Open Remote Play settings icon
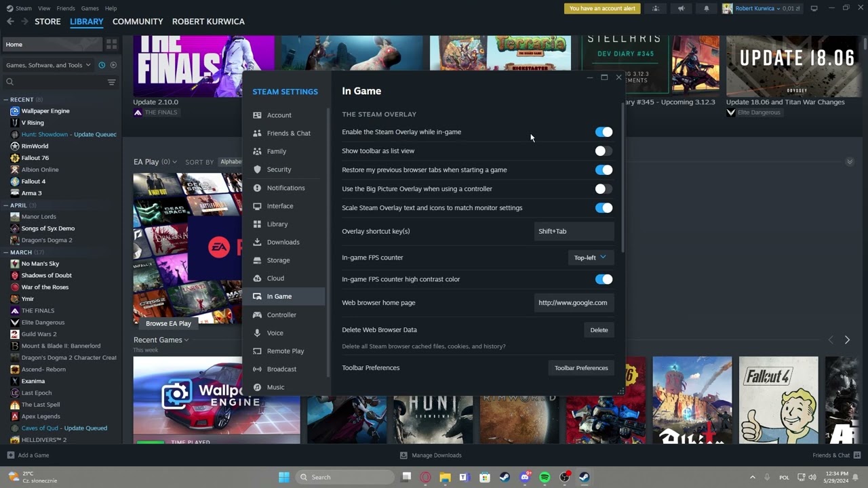Viewport: 868px width, 488px height. (x=257, y=351)
